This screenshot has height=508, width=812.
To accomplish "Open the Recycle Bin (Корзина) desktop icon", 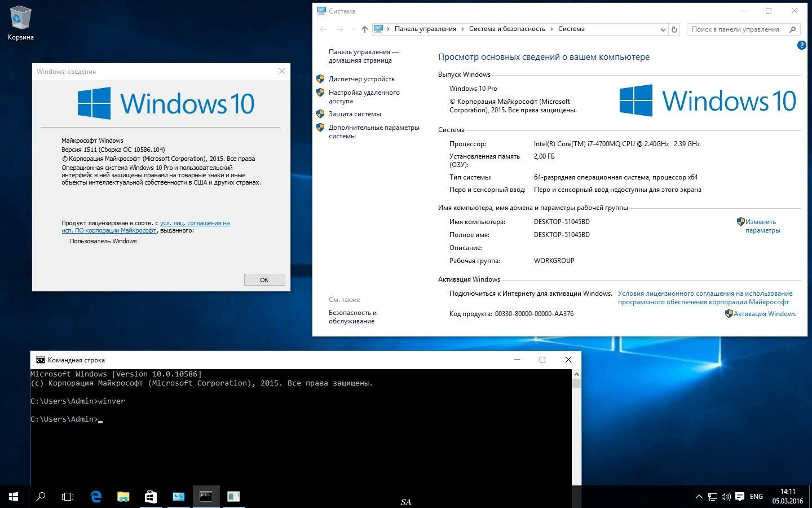I will [x=20, y=23].
